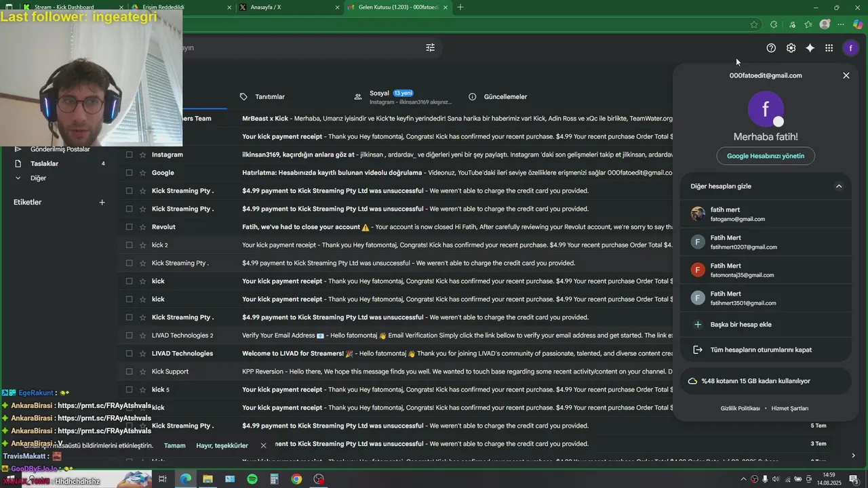868x488 pixels.
Task: Open browser extensions puzzle icon
Action: pos(774,24)
